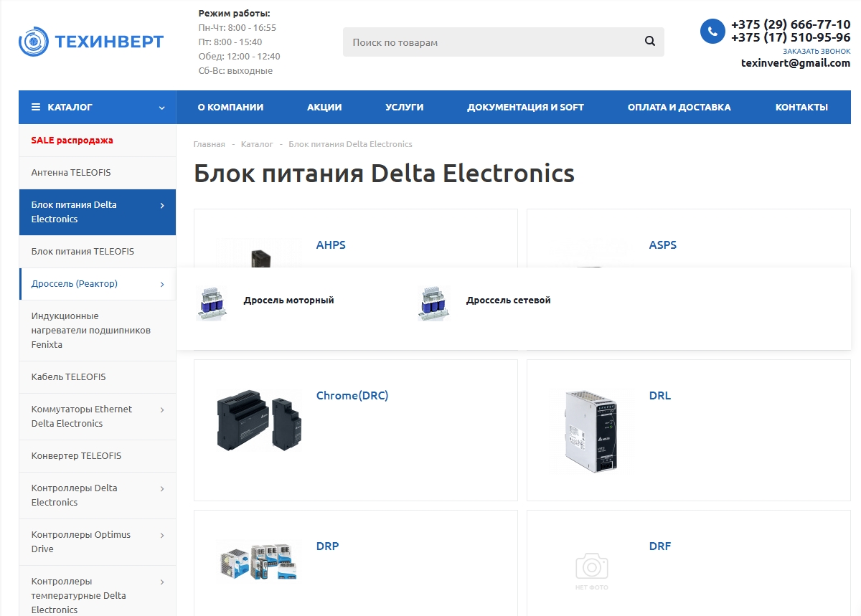Screen dimensions: 861x616
Task: Select Дроссель сетевой submenu text
Action: (508, 300)
